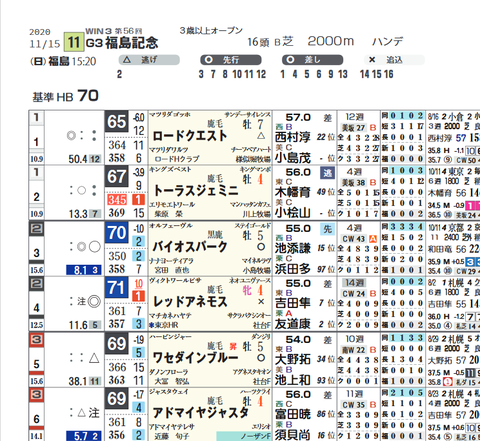Click owner name ロードHクラブ
Screen dimensions: 480x441
point(176,159)
